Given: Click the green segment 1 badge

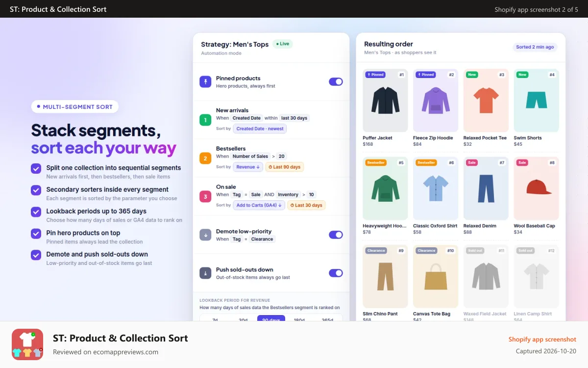Looking at the screenshot, I should coord(205,120).
